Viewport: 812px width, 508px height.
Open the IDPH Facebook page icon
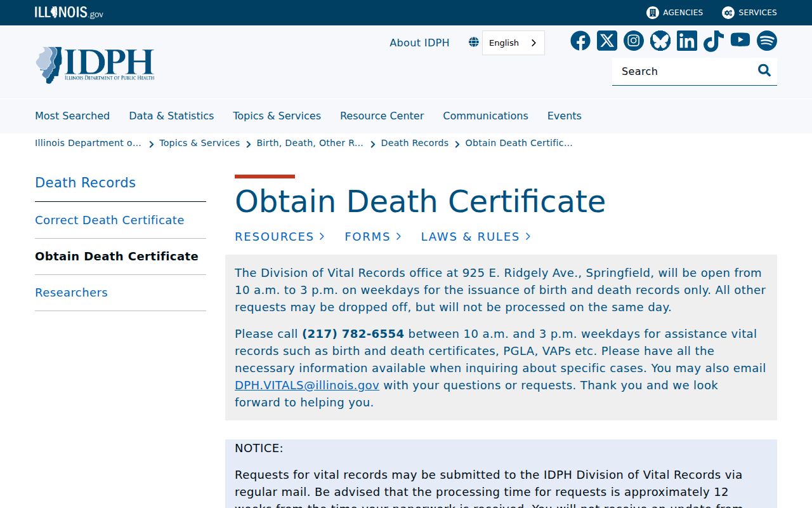(x=580, y=41)
